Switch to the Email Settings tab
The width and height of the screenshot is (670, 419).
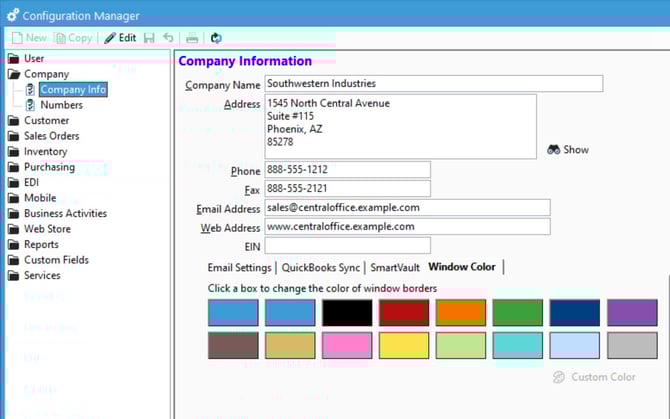[239, 267]
